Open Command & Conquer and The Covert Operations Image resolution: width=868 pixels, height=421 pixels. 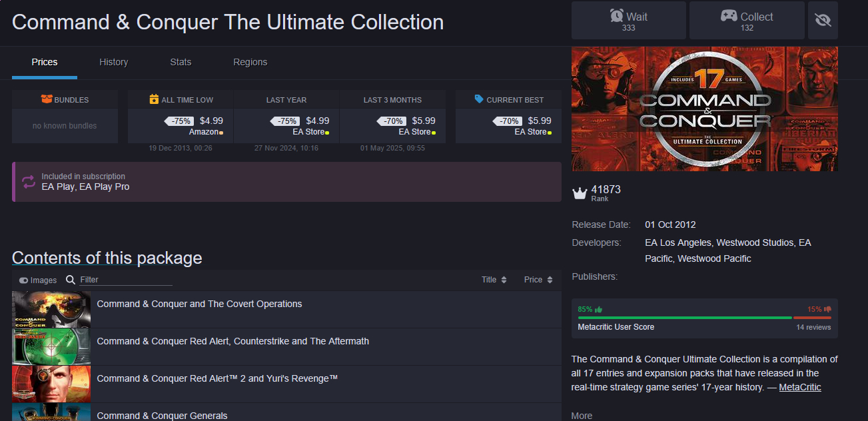pos(200,304)
